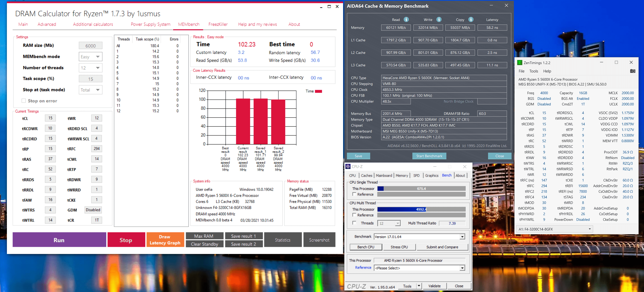Click the ZenTimings green Z logo icon
This screenshot has height=292, width=644.
coord(519,63)
